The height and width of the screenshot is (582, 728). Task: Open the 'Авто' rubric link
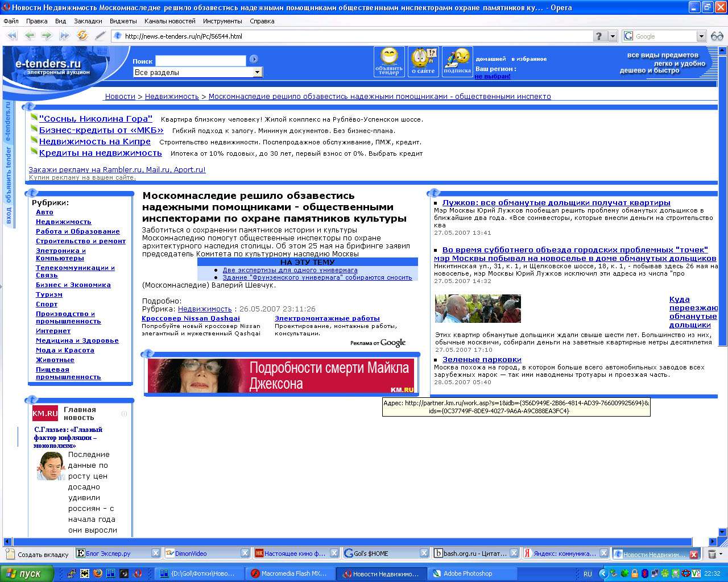click(x=44, y=212)
